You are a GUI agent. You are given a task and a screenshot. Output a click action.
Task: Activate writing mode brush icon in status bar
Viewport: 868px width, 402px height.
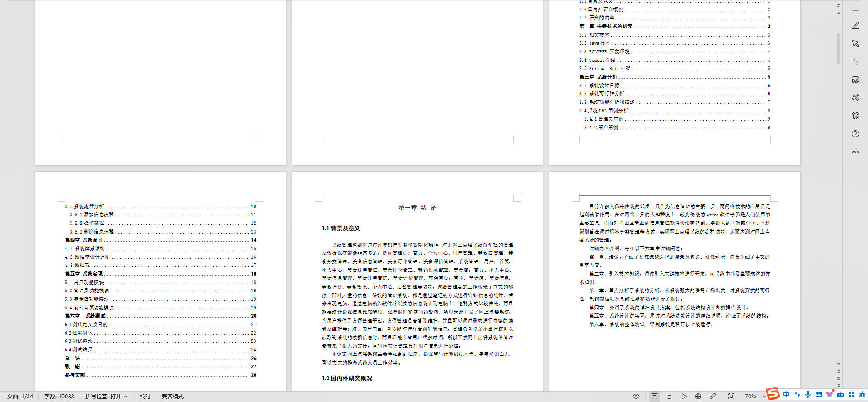(x=713, y=396)
